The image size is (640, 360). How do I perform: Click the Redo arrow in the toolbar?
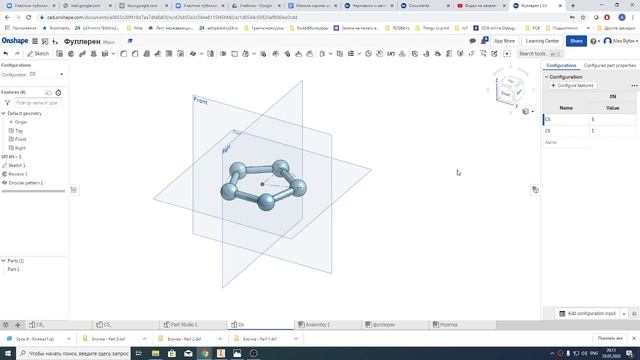coord(17,53)
